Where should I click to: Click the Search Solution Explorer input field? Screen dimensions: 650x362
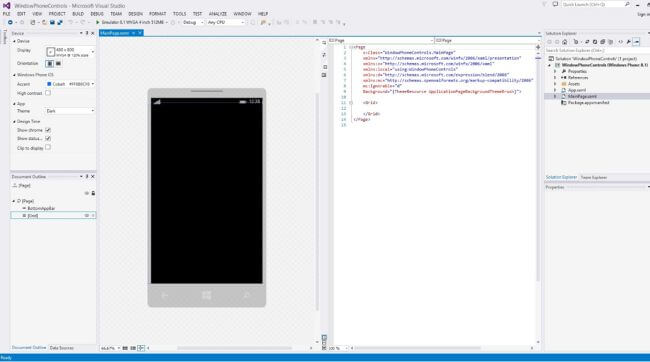(x=596, y=50)
